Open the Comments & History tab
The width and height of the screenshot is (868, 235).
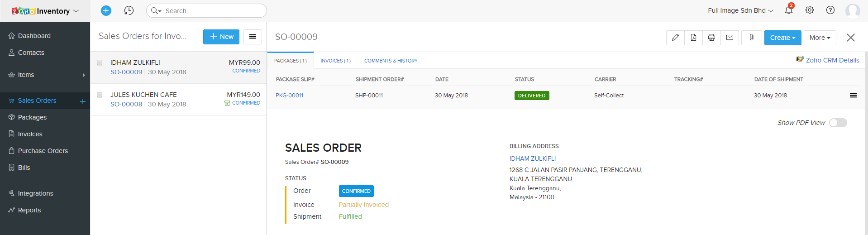[391, 61]
